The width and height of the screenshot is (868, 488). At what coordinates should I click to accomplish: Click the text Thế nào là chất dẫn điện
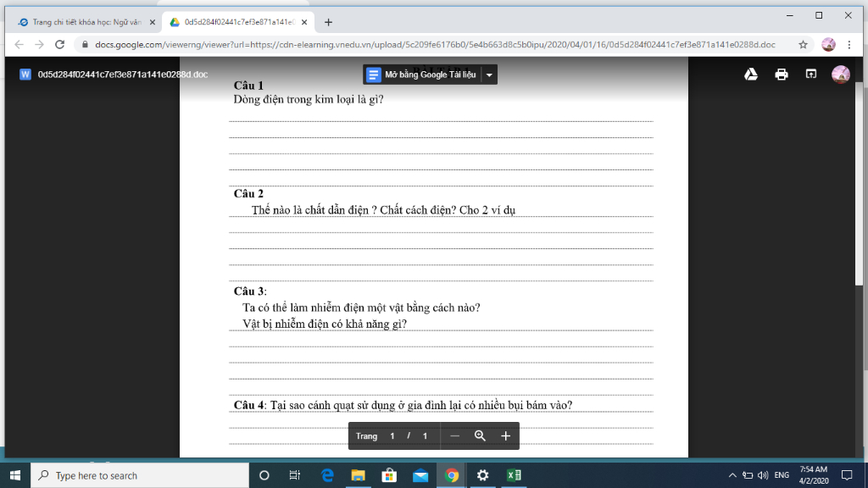[310, 210]
